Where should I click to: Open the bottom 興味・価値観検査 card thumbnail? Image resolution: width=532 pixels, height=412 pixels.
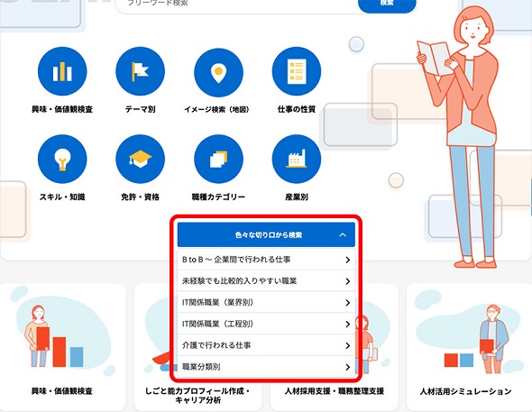63,333
